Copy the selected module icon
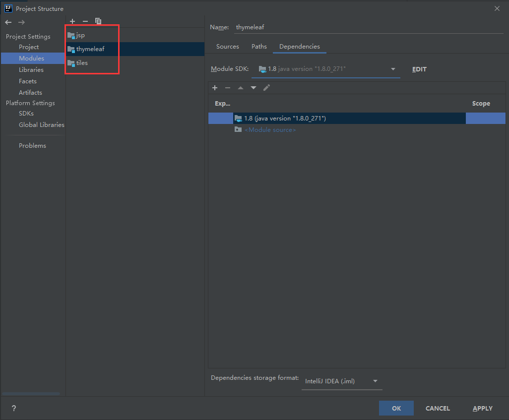509x420 pixels. 98,21
